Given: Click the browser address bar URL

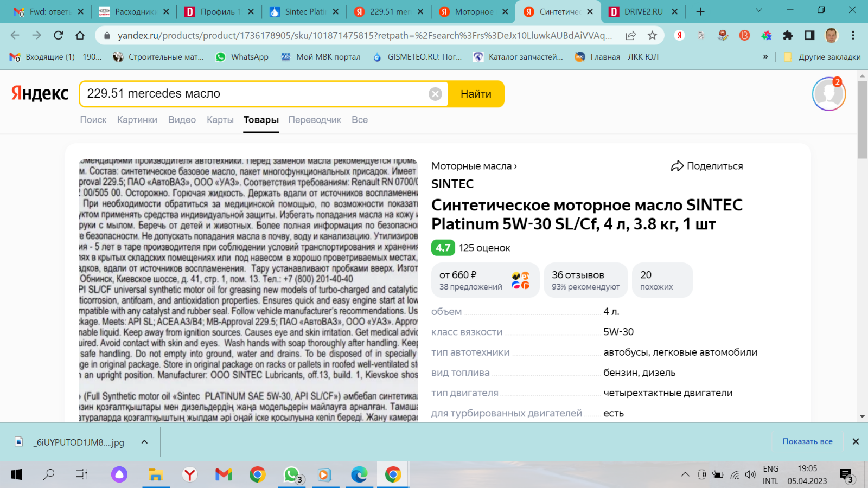Looking at the screenshot, I should click(x=365, y=35).
